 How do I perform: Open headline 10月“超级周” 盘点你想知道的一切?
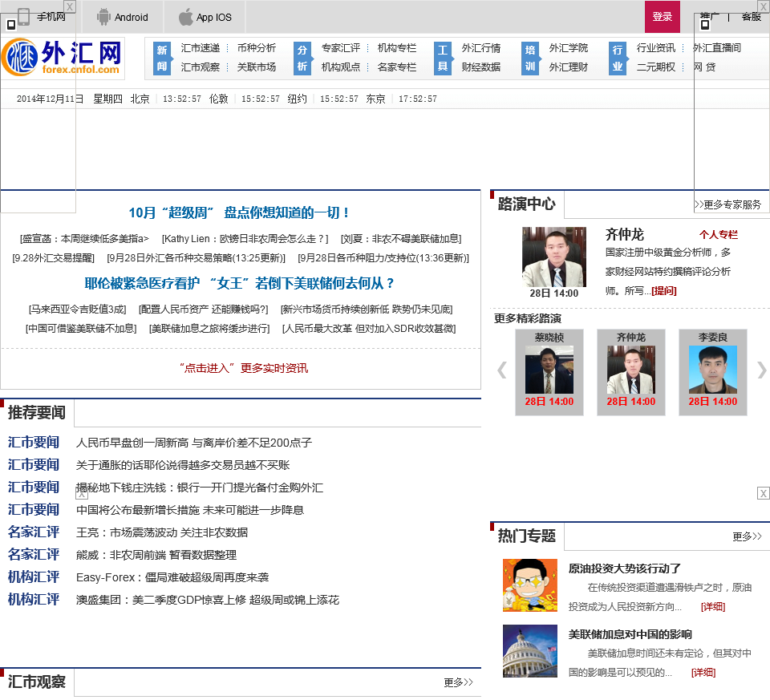tap(240, 213)
